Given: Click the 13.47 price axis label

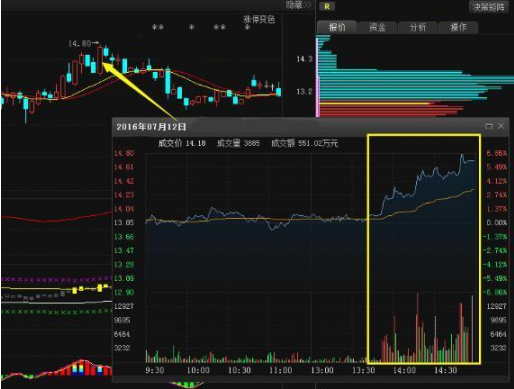Looking at the screenshot, I should click(x=124, y=250).
